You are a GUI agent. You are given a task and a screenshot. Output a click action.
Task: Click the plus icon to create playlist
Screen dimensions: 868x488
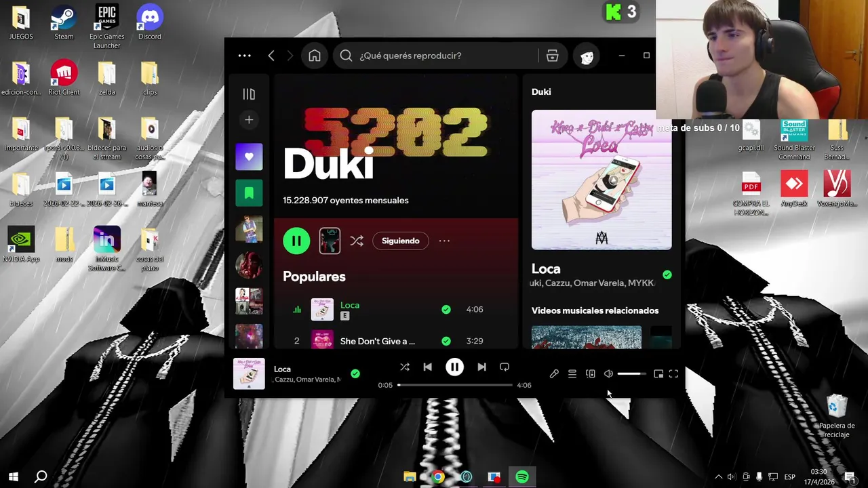click(x=249, y=120)
